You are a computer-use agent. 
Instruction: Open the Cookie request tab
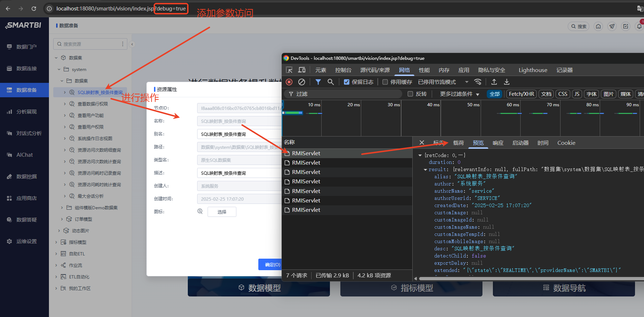[566, 143]
